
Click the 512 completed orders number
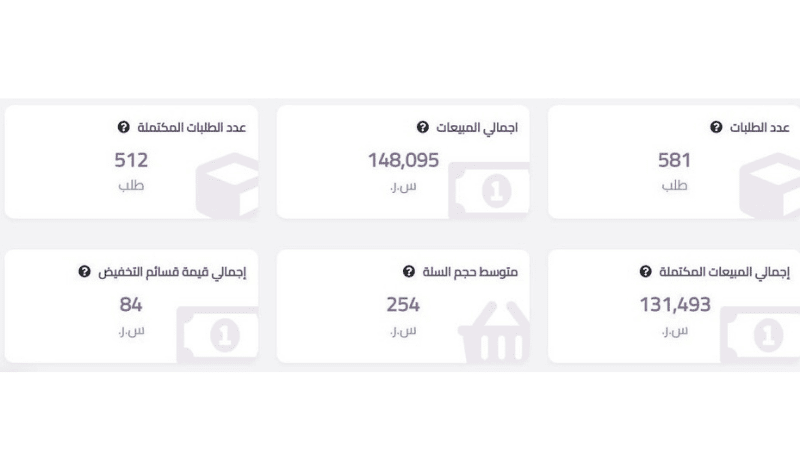(131, 160)
